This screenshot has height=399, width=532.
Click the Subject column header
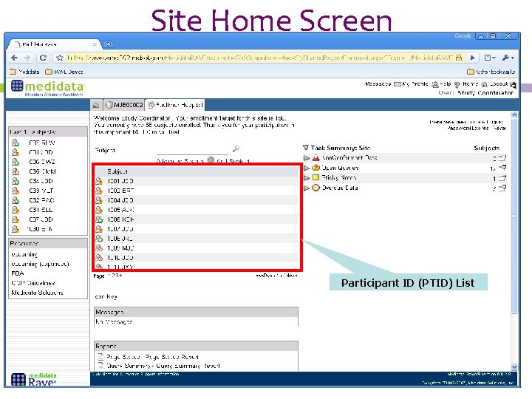coord(117,171)
